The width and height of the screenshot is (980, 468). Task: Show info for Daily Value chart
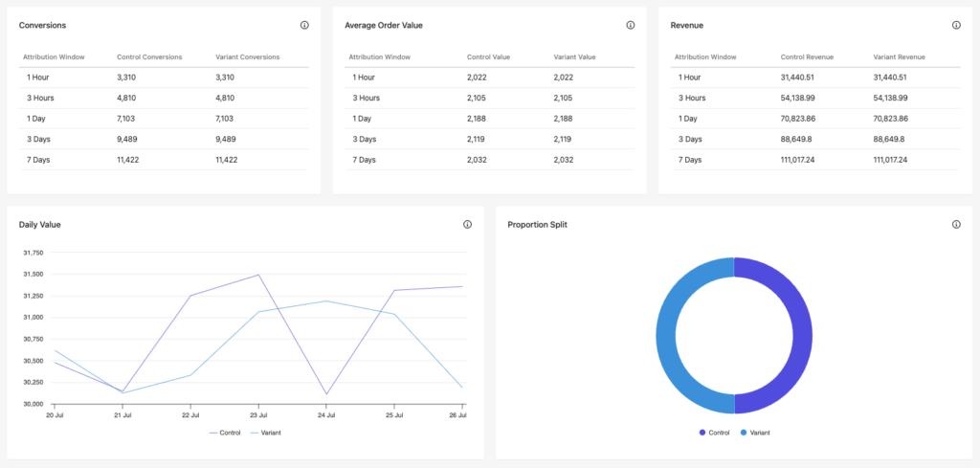[x=467, y=225]
